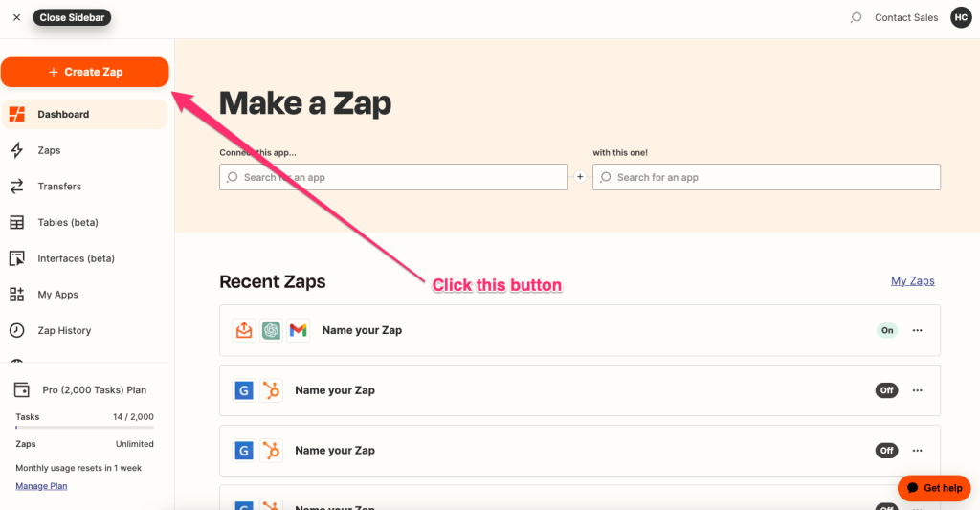Click the orange Create Zap button
Viewport: 980px width, 510px height.
85,72
